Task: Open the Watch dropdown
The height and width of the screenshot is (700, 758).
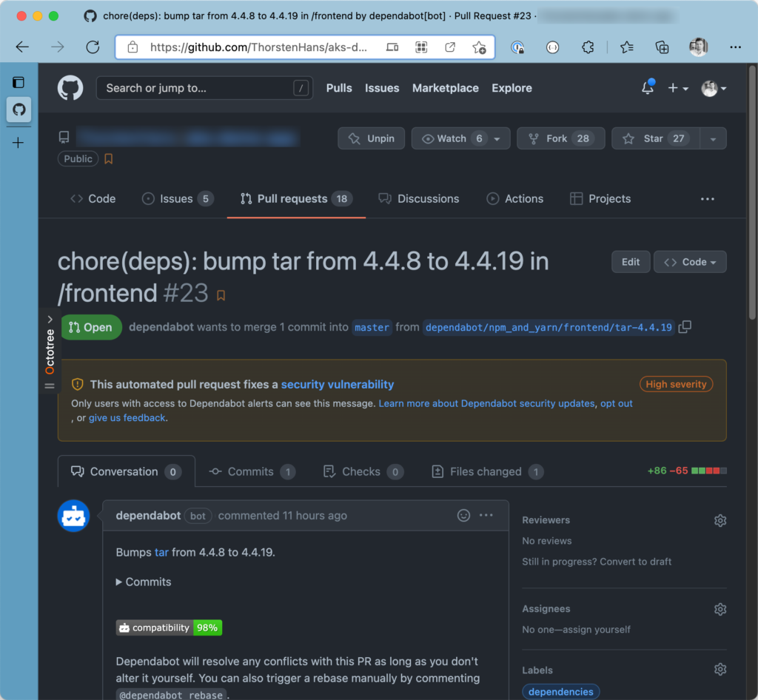Action: point(497,138)
